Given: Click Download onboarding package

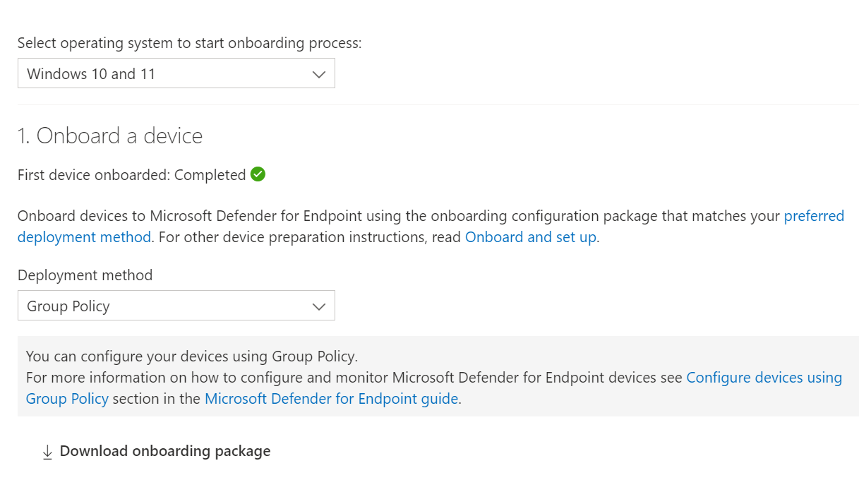Looking at the screenshot, I should pyautogui.click(x=166, y=450).
